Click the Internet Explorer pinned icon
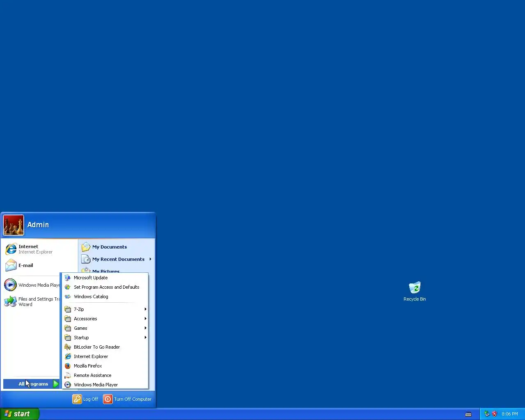 click(x=11, y=249)
